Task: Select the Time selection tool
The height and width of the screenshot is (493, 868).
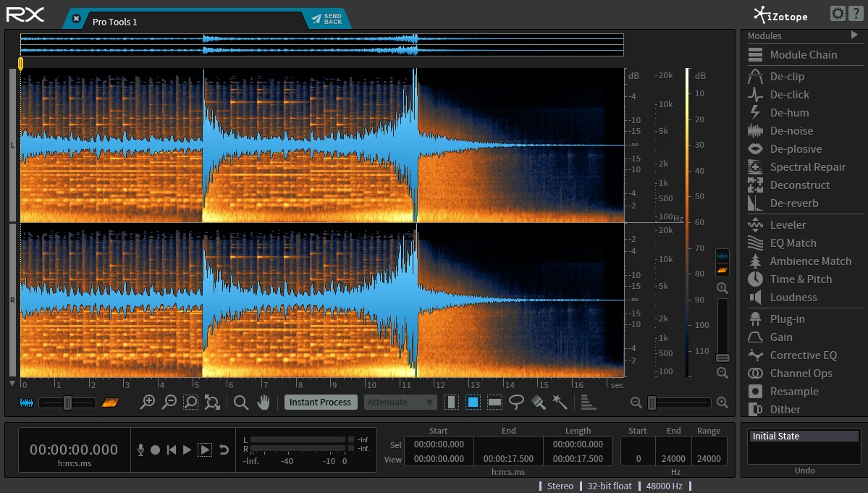Action: coord(451,403)
